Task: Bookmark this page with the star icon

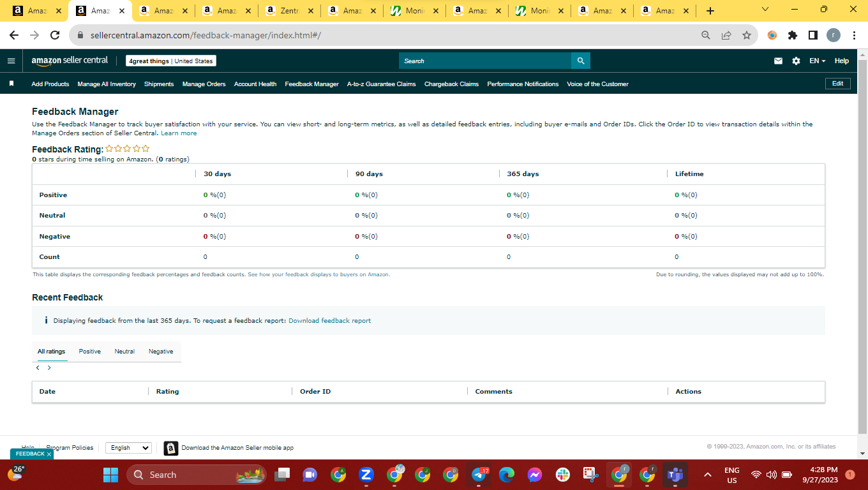Action: [746, 35]
